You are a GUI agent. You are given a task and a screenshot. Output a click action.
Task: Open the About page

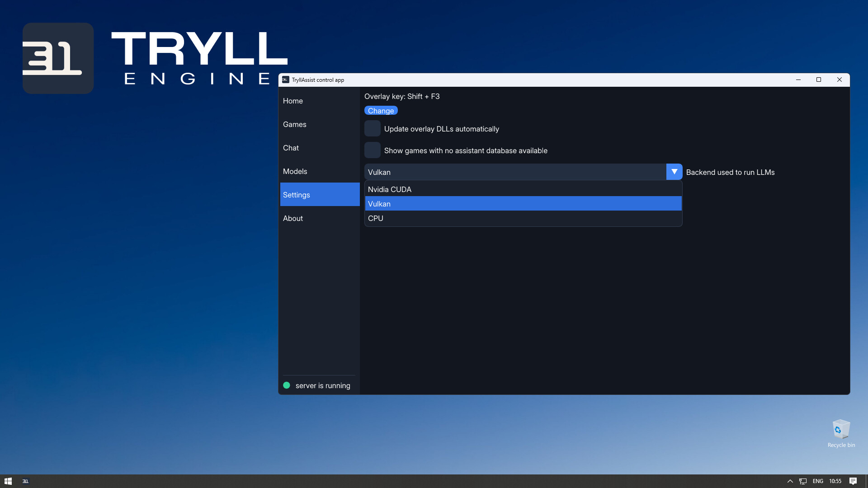pyautogui.click(x=320, y=218)
